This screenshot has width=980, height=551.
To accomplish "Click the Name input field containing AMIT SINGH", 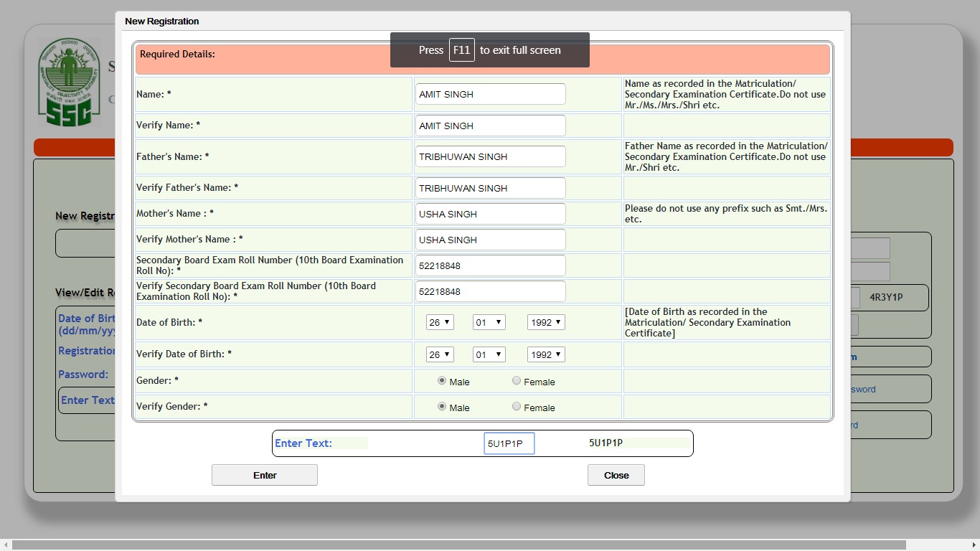I will (491, 94).
